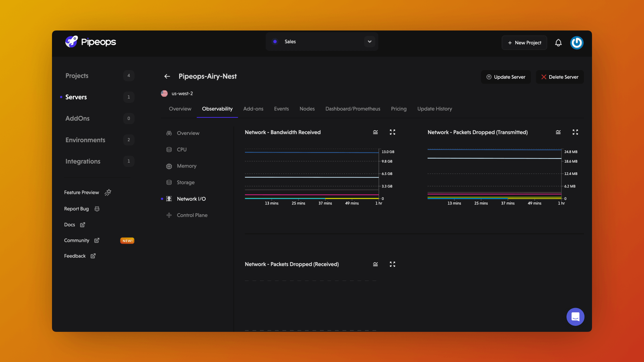Click the Memory chip icon
This screenshot has height=362, width=644.
point(169,166)
